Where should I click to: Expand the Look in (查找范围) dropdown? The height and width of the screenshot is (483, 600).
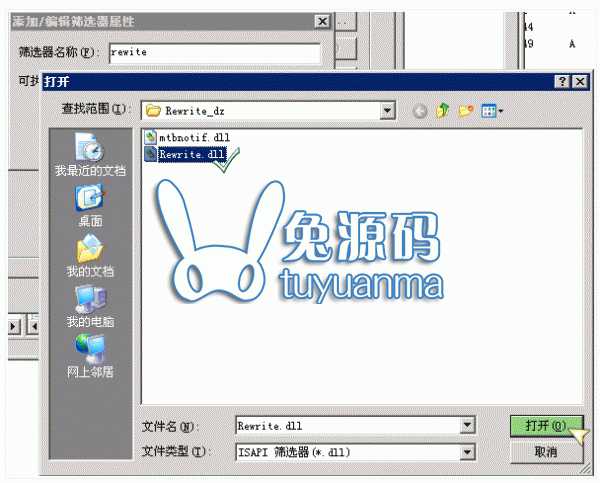[x=387, y=111]
